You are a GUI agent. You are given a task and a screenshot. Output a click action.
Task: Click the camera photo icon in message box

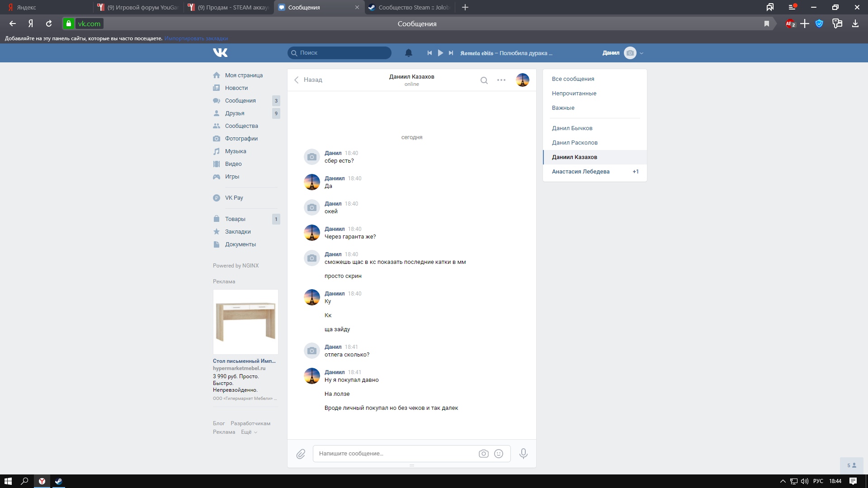(483, 454)
